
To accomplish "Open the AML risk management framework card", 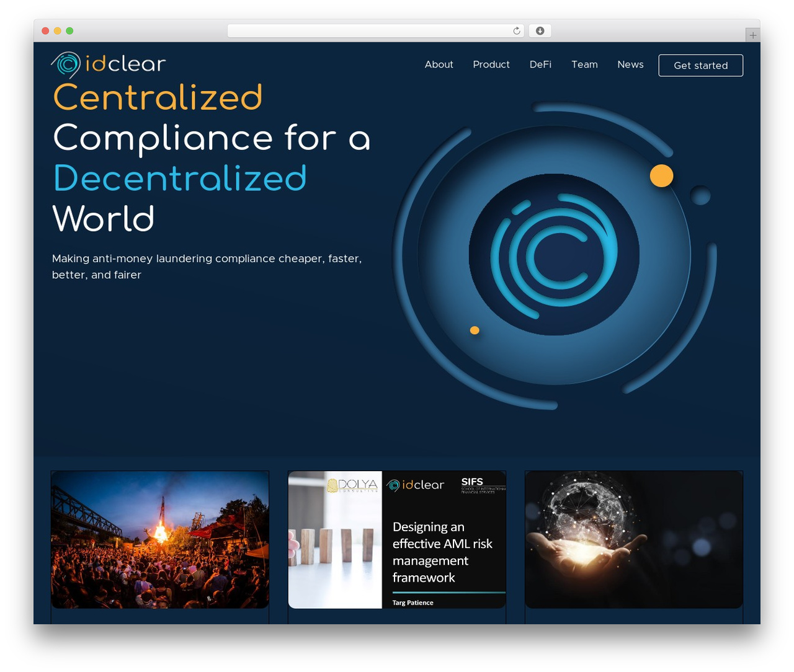I will click(397, 539).
